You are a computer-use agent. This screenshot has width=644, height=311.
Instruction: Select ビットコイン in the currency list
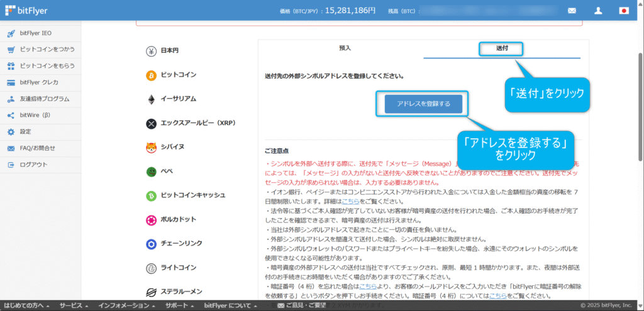tap(178, 75)
